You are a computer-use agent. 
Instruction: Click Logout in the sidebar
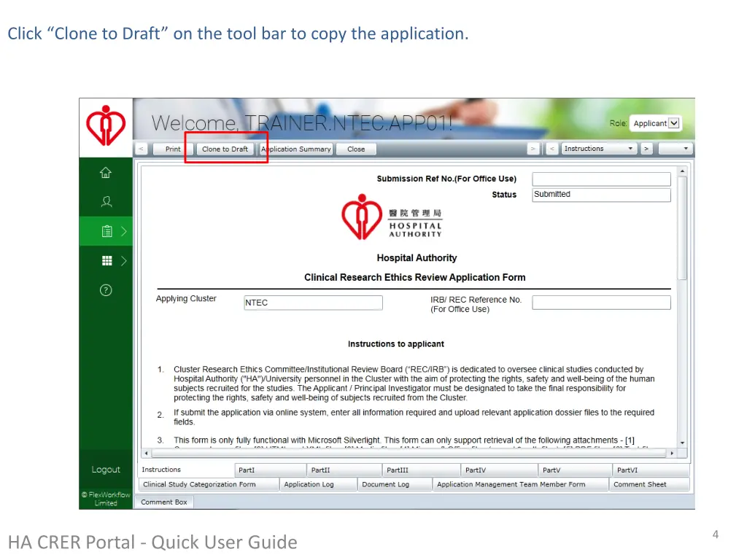click(106, 470)
